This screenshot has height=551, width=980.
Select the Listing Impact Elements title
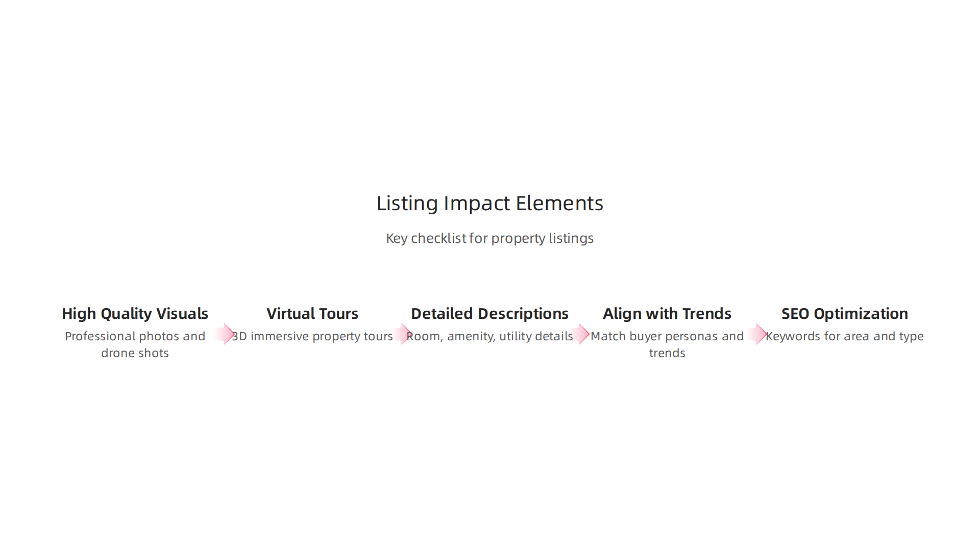490,203
